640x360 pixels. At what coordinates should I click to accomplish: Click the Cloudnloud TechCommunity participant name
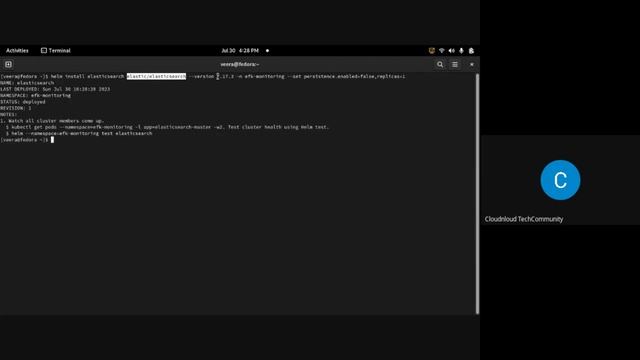click(x=524, y=219)
